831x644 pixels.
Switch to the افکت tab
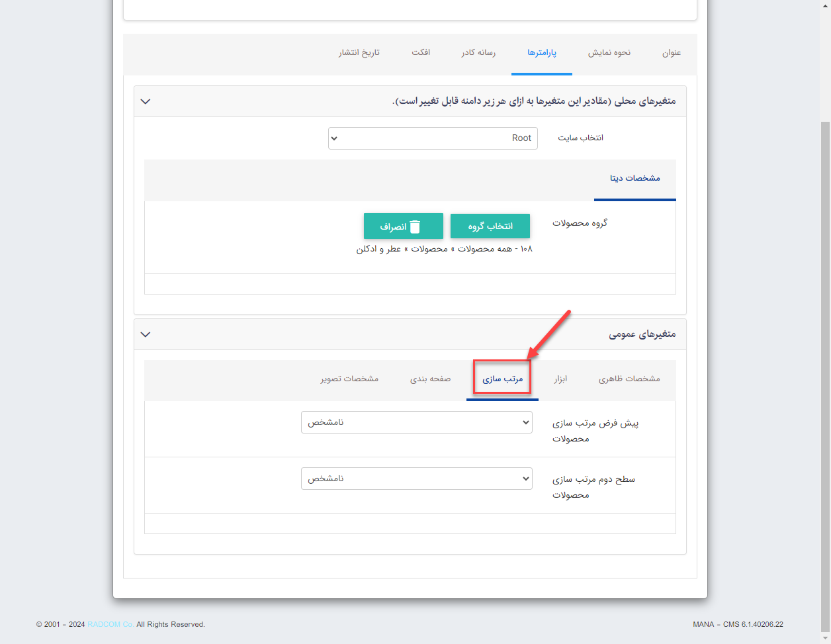[421, 53]
